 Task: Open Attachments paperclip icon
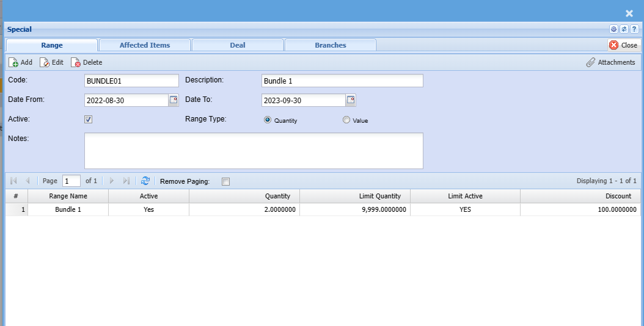591,62
